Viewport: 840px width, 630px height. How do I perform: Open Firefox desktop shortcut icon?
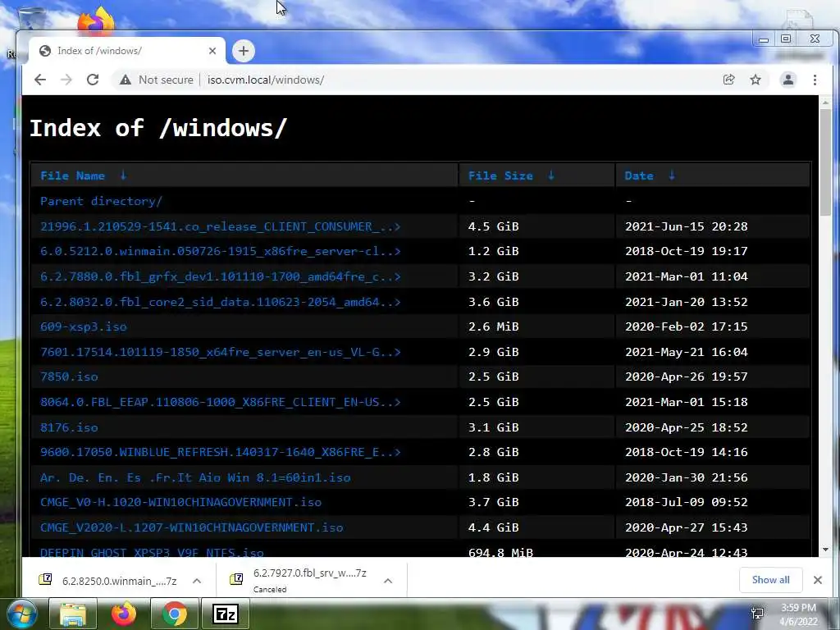click(x=97, y=21)
